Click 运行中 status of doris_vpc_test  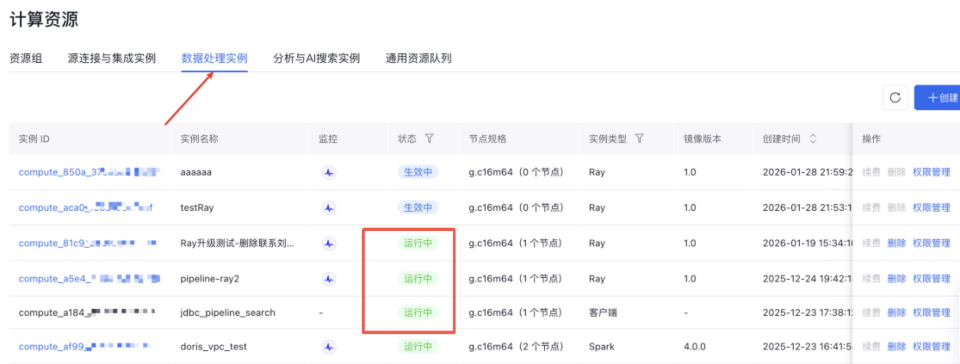(x=418, y=347)
